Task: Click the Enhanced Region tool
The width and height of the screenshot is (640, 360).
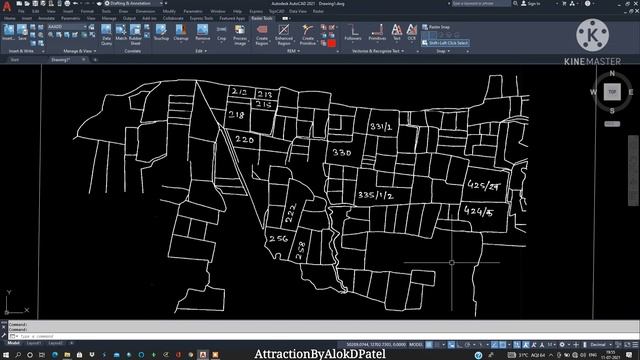Action: point(284,35)
